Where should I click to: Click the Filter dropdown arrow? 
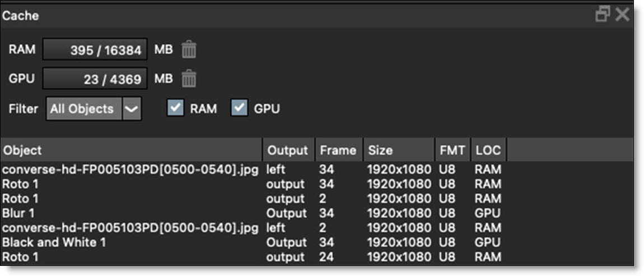pos(132,109)
